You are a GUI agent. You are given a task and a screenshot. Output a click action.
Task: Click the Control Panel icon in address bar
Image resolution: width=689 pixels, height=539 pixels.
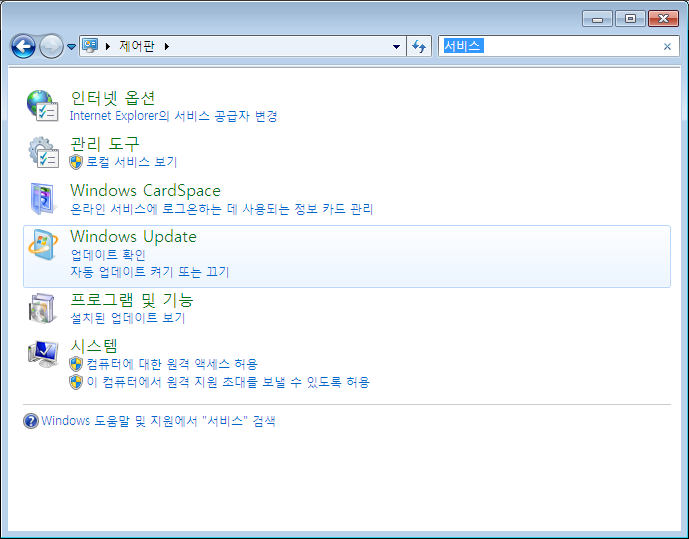click(90, 46)
